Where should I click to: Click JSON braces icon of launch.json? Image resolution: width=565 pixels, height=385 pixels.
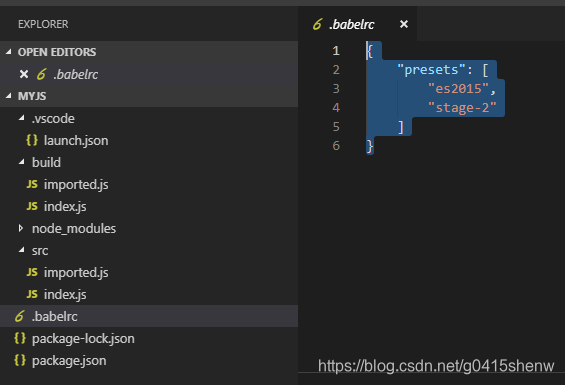32,140
